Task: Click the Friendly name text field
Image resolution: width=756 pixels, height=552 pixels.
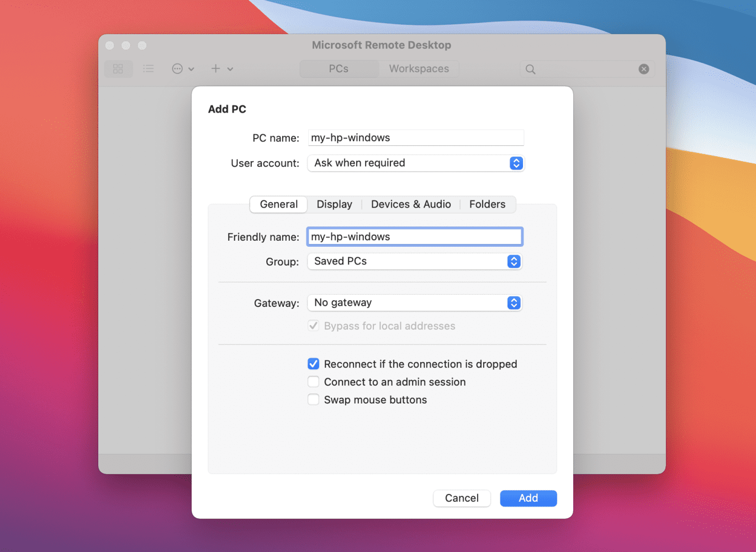Action: [x=415, y=237]
